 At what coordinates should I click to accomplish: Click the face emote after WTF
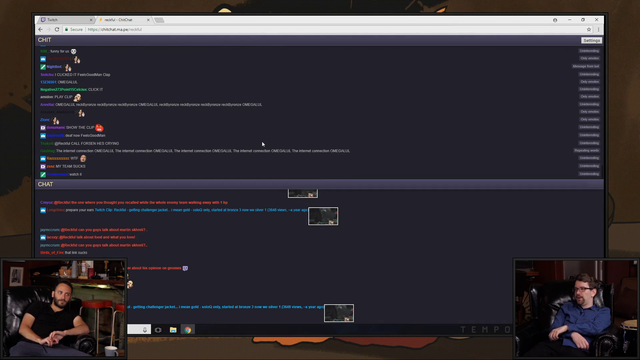(x=83, y=158)
